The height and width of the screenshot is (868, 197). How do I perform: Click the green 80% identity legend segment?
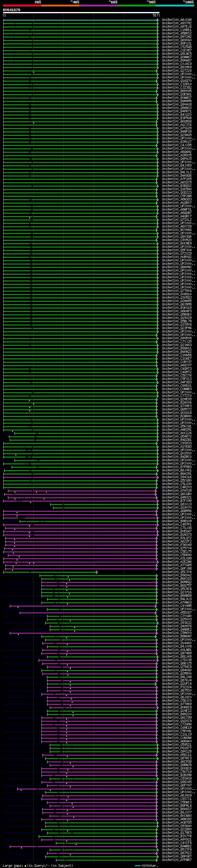pos(137,6)
